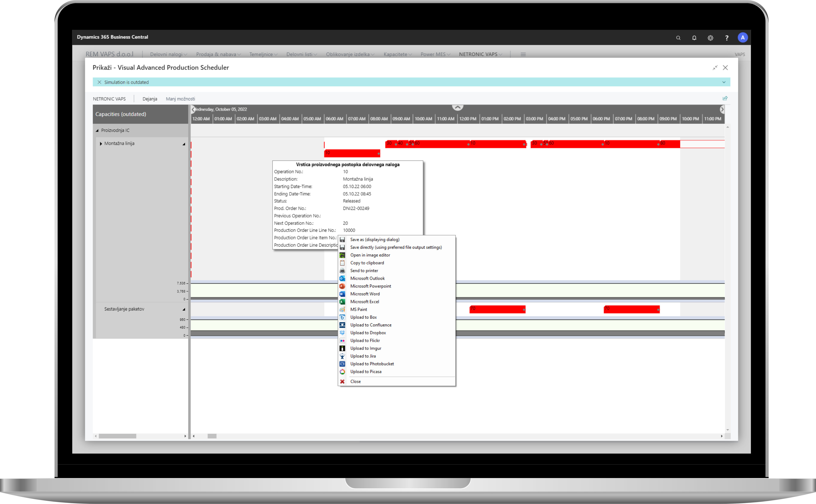Open the Temeljnice dropdown
The height and width of the screenshot is (504, 816).
pyautogui.click(x=263, y=54)
